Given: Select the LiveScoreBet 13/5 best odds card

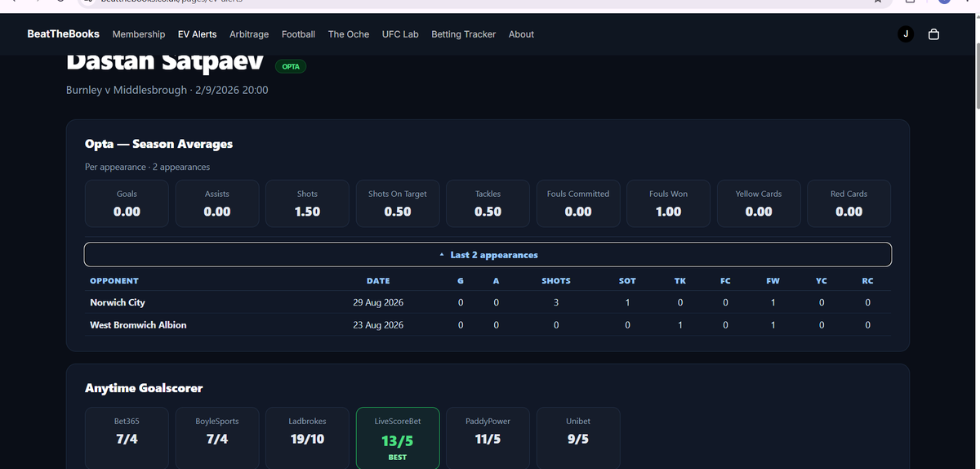Looking at the screenshot, I should pos(398,438).
